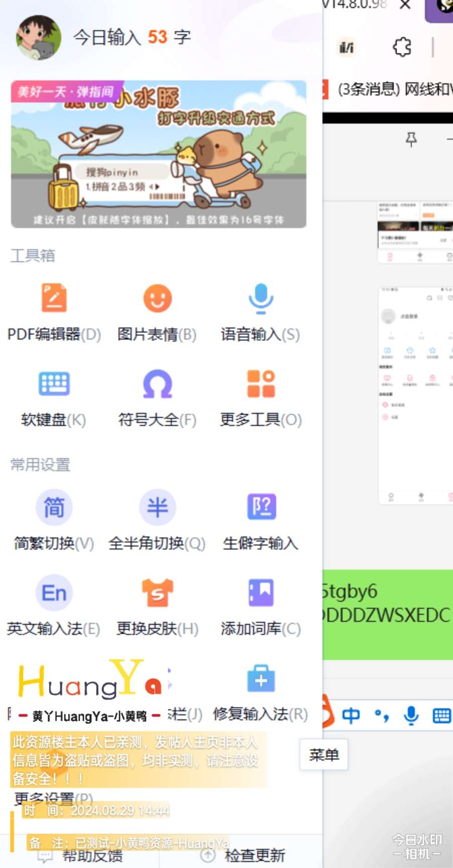Image resolution: width=453 pixels, height=868 pixels.
Task: Click microphone icon on Sogou toolbar
Action: click(x=411, y=715)
